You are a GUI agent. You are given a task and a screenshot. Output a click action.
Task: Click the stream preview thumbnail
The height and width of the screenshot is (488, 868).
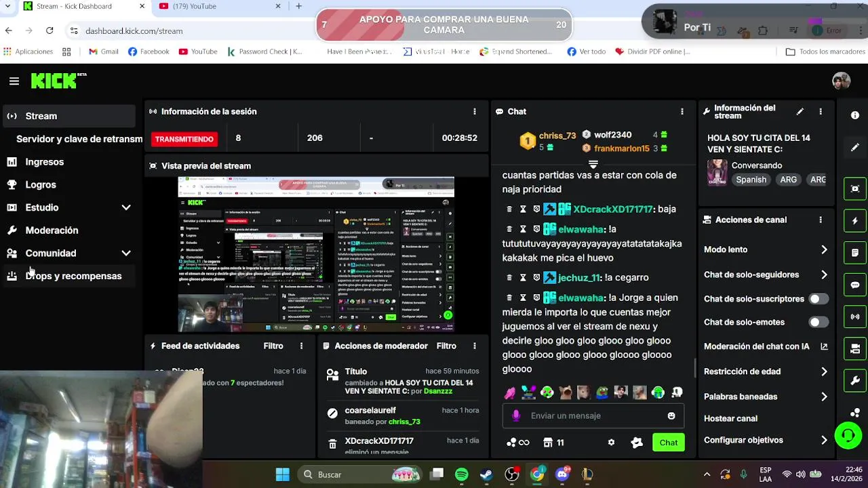[316, 254]
